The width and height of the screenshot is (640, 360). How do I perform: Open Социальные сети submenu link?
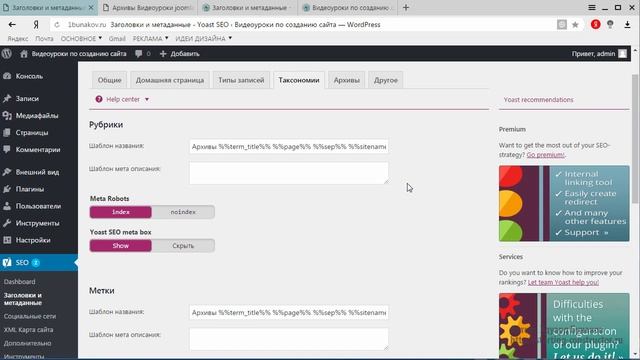(30, 316)
